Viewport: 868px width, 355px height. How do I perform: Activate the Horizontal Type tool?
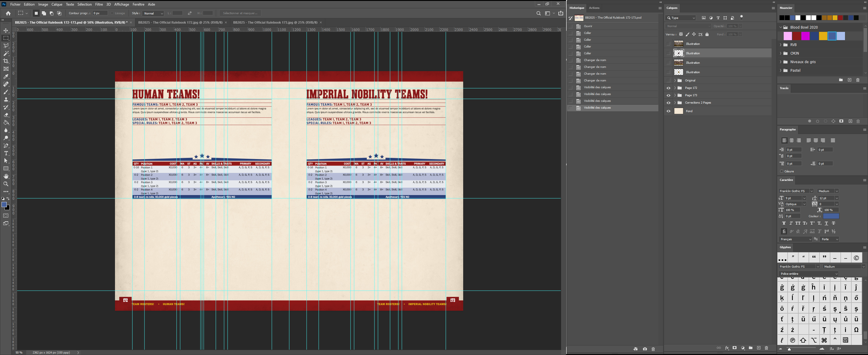click(x=6, y=153)
